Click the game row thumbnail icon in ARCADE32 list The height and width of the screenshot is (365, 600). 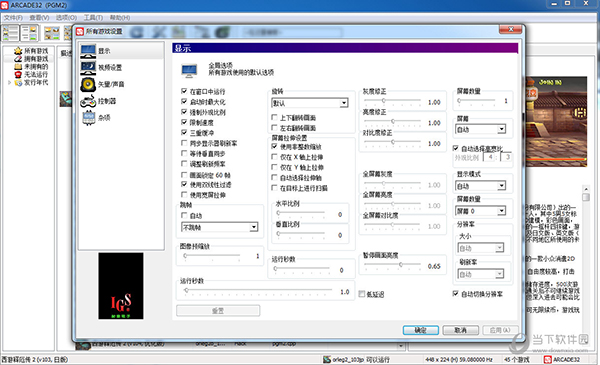pyautogui.click(x=65, y=99)
